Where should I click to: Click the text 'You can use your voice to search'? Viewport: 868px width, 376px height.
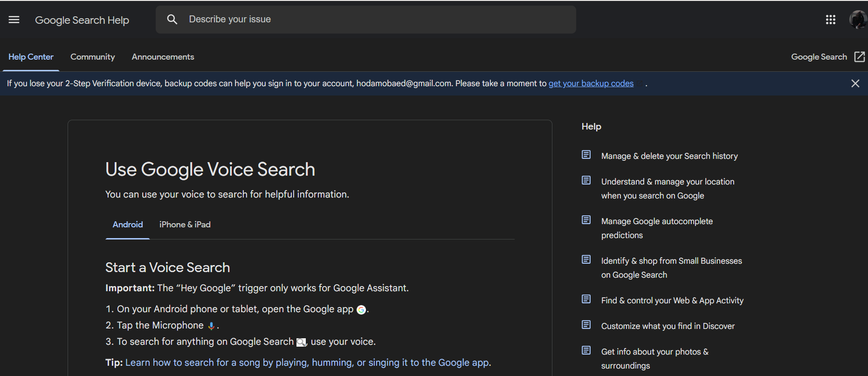[227, 194]
